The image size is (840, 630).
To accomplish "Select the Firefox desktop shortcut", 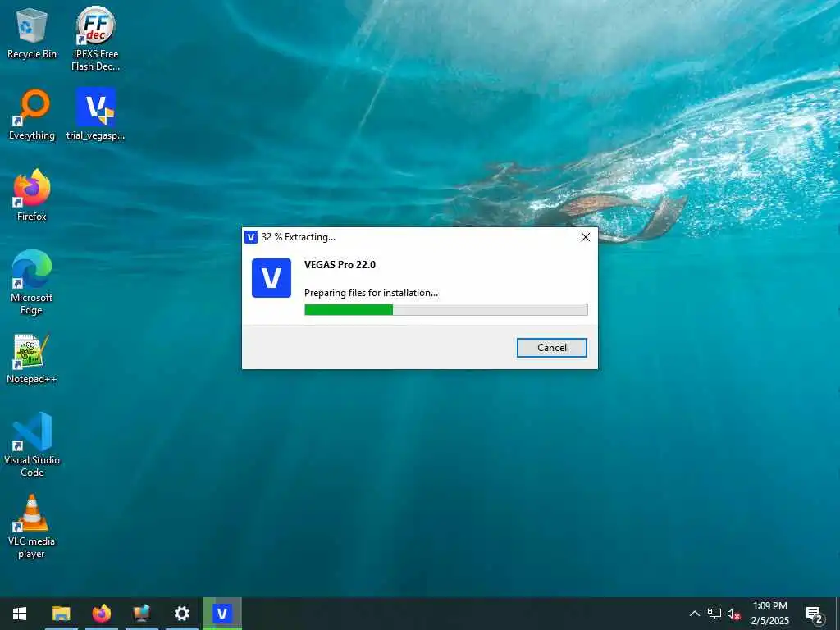I will tap(32, 195).
